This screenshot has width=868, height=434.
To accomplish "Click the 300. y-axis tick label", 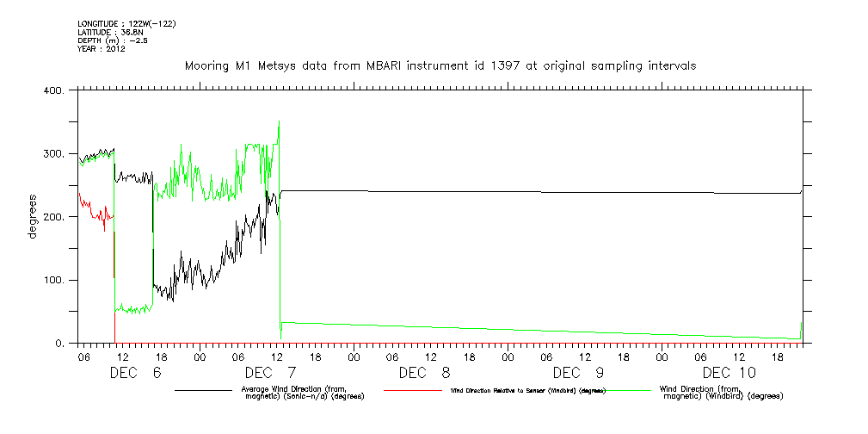I will 53,153.
